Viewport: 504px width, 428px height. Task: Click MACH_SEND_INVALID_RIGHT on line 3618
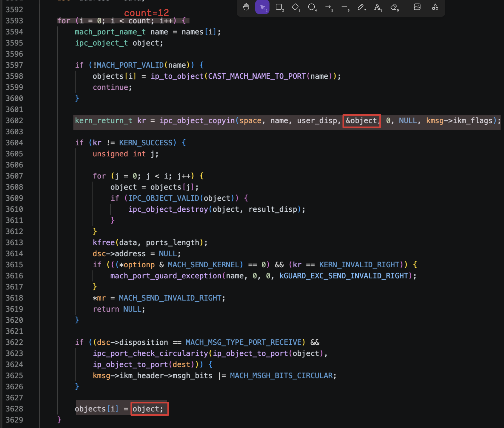point(170,298)
